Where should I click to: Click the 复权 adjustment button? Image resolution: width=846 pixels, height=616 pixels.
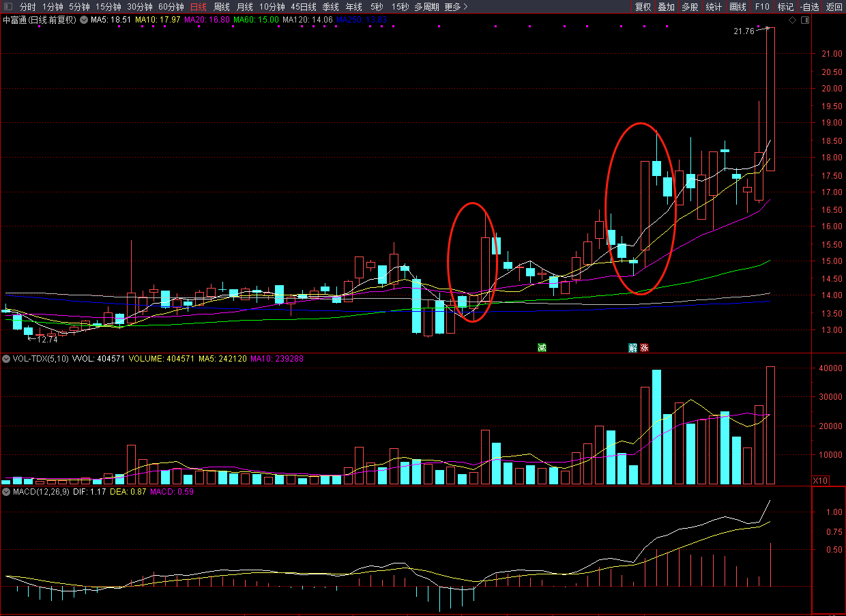643,7
